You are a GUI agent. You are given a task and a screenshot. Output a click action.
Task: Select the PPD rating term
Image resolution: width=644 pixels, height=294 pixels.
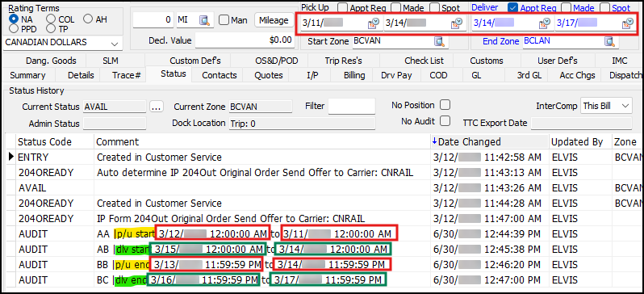pos(14,28)
